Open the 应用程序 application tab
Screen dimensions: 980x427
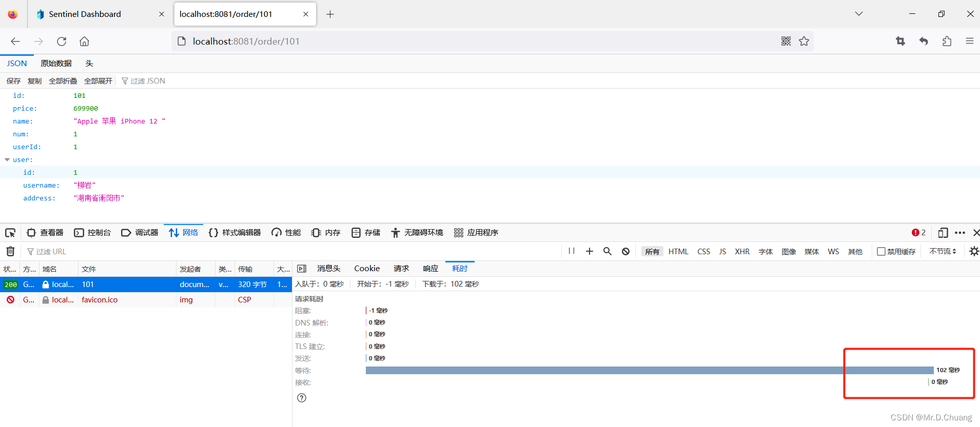(x=476, y=233)
